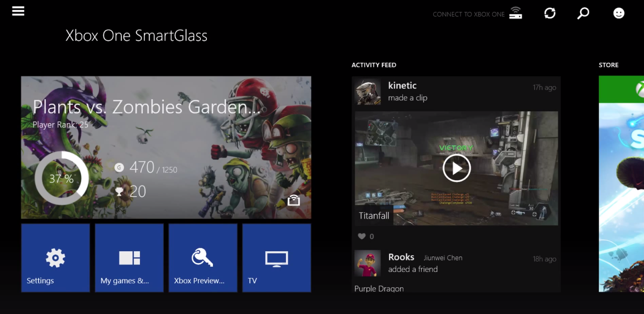Click the play on console icon on game tile
Image resolution: width=644 pixels, height=314 pixels.
[x=293, y=200]
